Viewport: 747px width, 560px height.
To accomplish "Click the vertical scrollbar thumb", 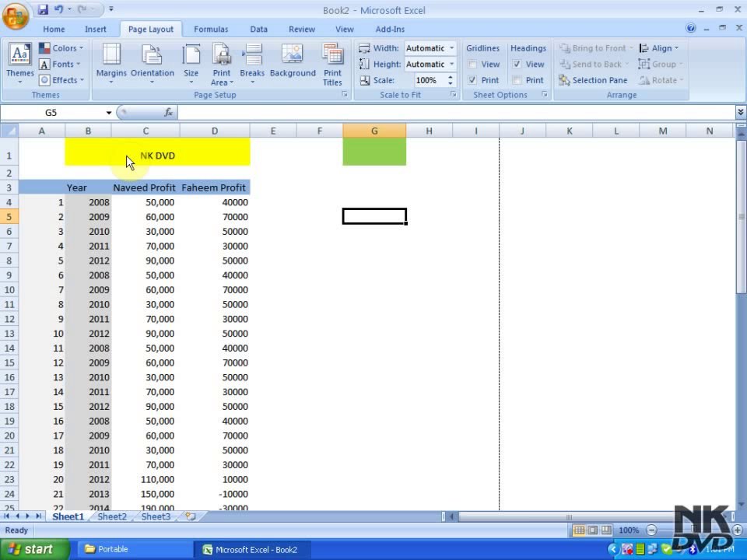I will 741,217.
